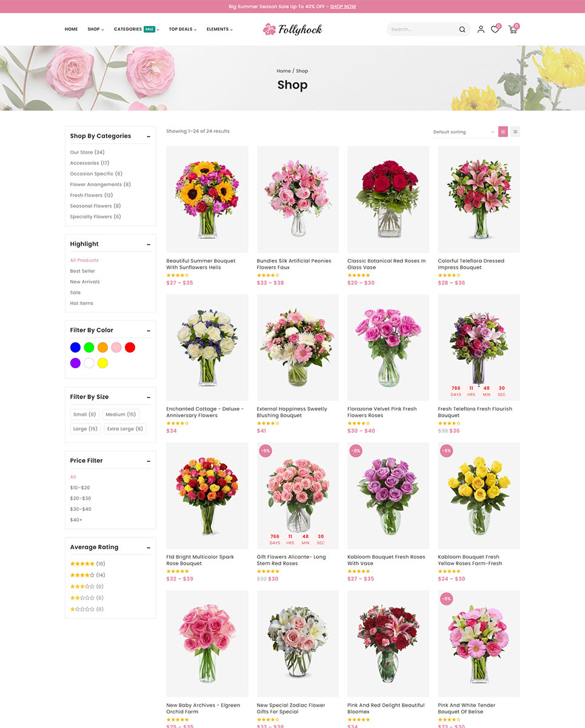
Task: Click the Follyhock logo
Action: 292,29
